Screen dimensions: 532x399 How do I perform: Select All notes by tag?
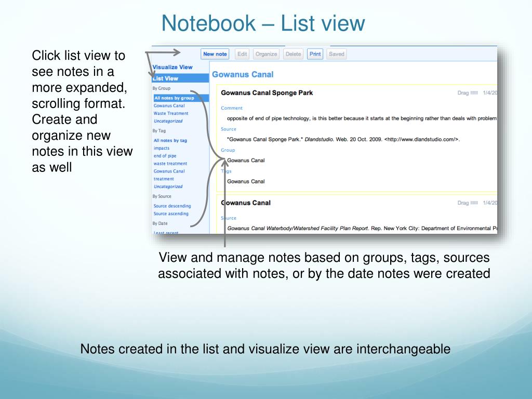(x=170, y=140)
